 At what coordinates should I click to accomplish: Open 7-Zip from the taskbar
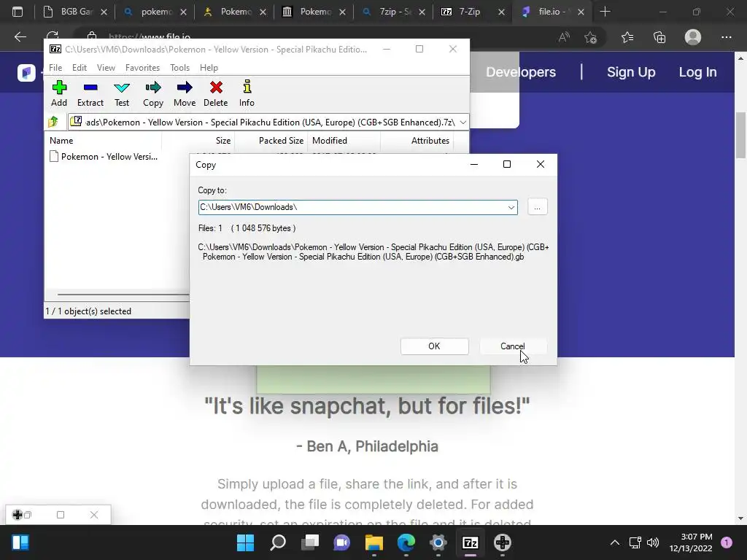point(471,542)
